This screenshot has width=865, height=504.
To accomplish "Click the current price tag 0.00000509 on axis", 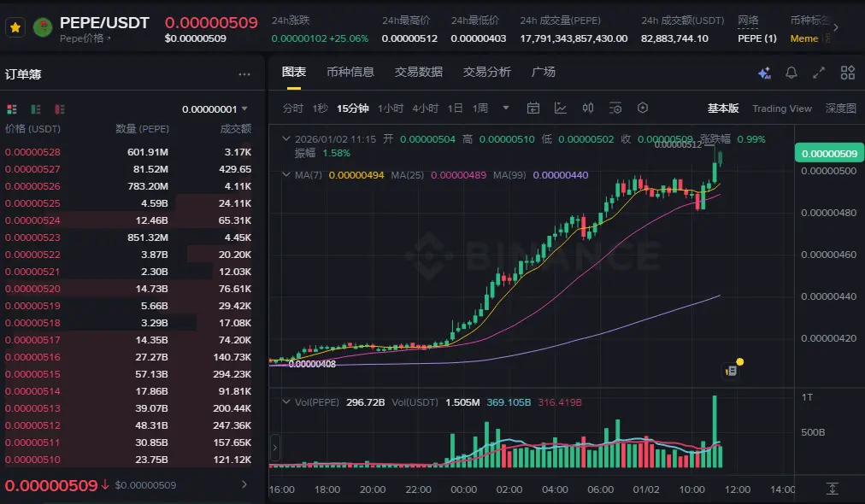I will pyautogui.click(x=829, y=153).
